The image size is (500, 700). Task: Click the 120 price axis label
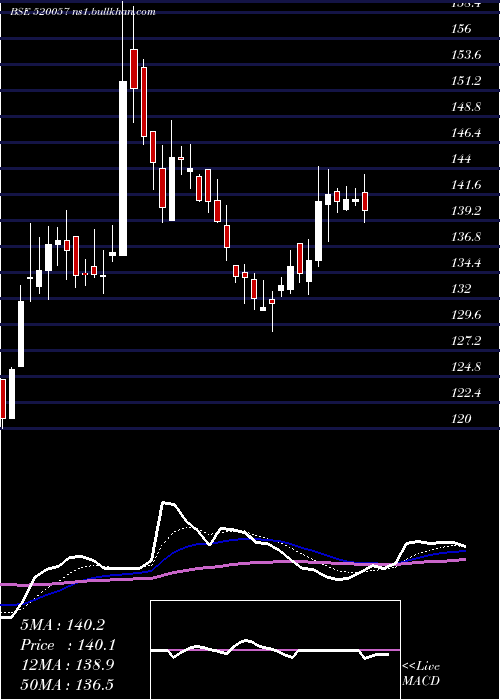(x=462, y=418)
